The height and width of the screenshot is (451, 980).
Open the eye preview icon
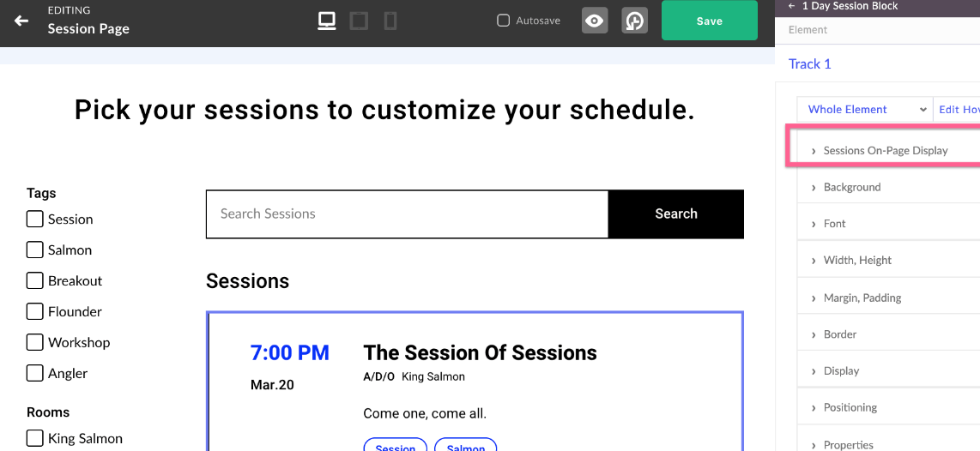point(595,21)
